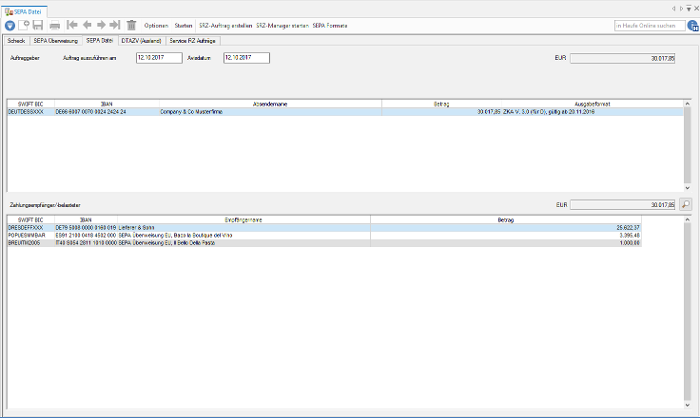Go to the previous record arrow
The width and height of the screenshot is (700, 418).
(87, 25)
